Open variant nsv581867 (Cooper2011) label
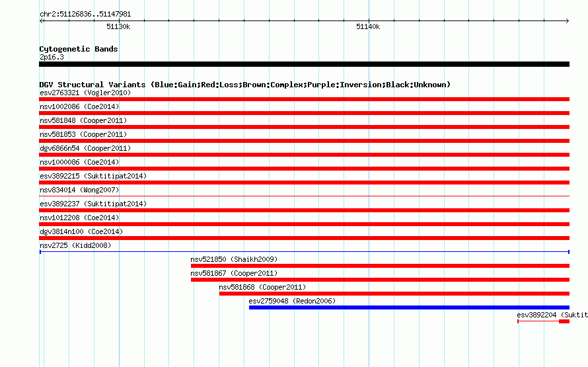 tap(234, 273)
